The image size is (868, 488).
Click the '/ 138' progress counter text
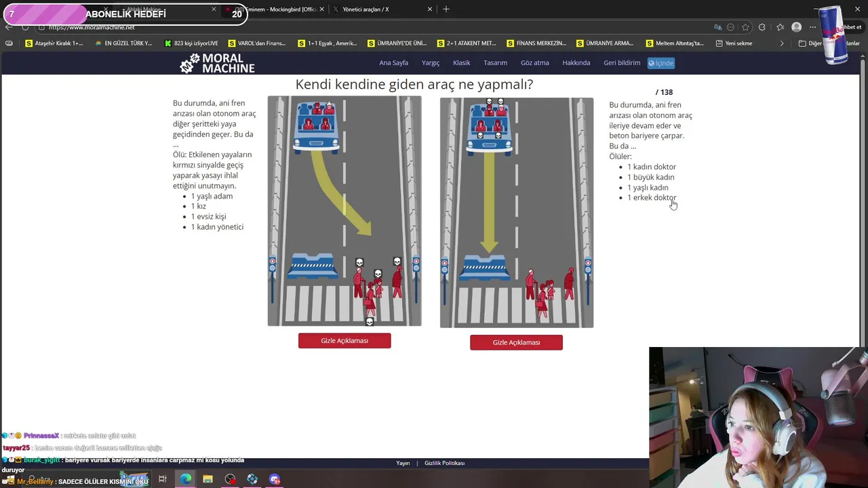(664, 92)
